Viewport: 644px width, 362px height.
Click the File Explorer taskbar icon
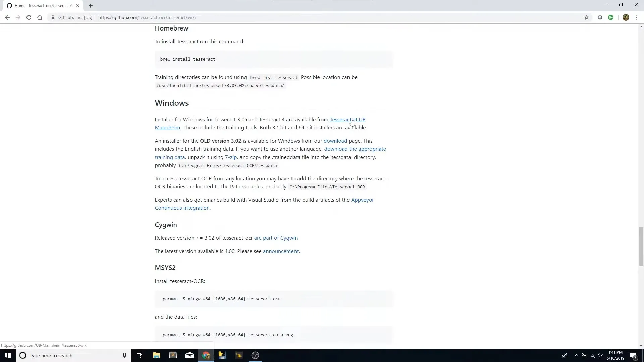click(x=157, y=355)
